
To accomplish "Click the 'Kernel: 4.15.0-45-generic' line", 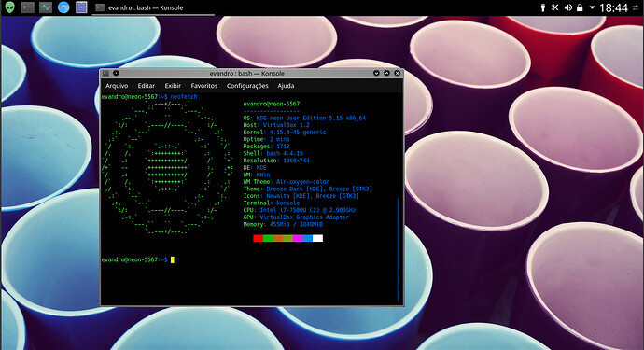I will point(285,133).
